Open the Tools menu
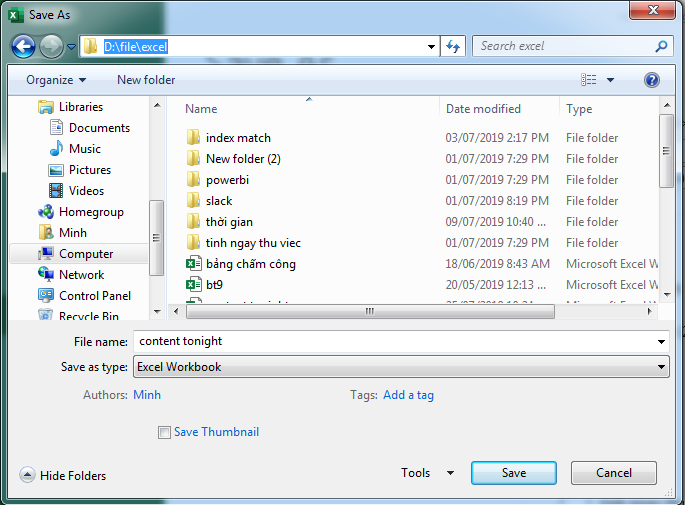 427,473
